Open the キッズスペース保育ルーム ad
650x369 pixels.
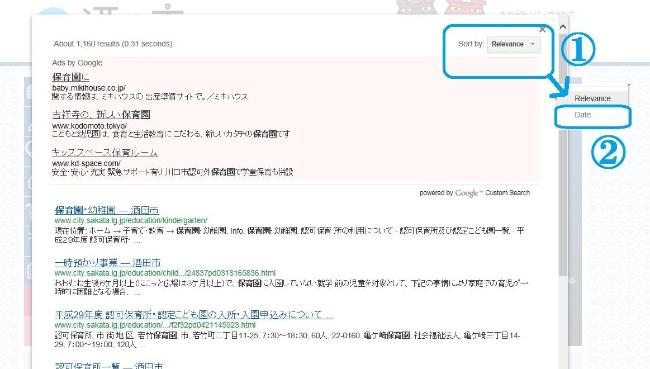(x=105, y=152)
